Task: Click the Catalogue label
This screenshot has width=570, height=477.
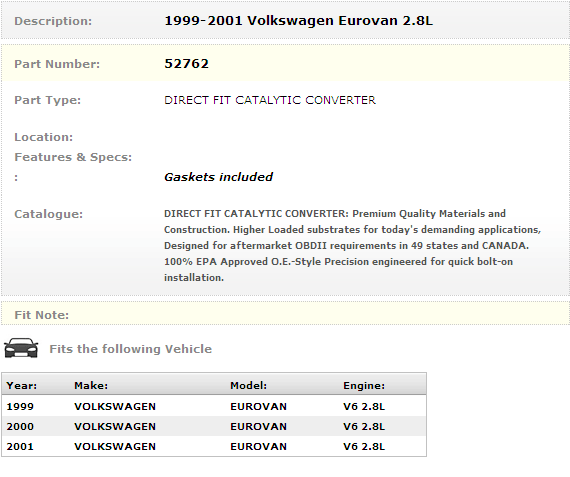Action: tap(48, 214)
